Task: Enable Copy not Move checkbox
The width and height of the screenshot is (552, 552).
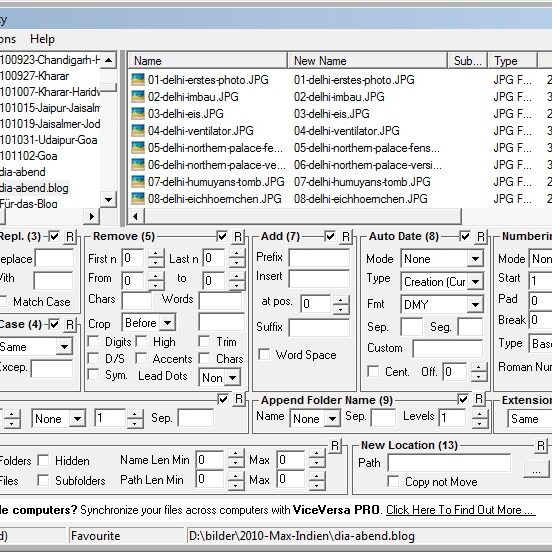Action: pyautogui.click(x=393, y=481)
